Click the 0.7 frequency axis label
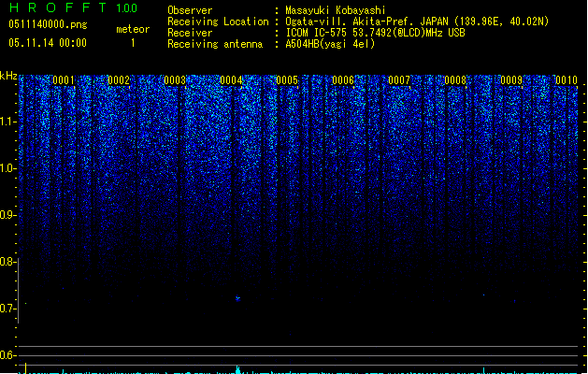This screenshot has width=588, height=374. click(x=7, y=309)
